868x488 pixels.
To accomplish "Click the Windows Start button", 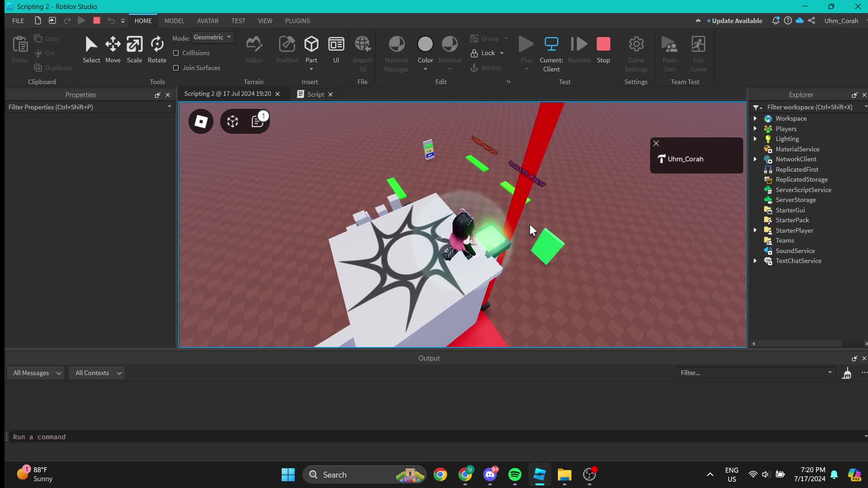I will pos(288,475).
